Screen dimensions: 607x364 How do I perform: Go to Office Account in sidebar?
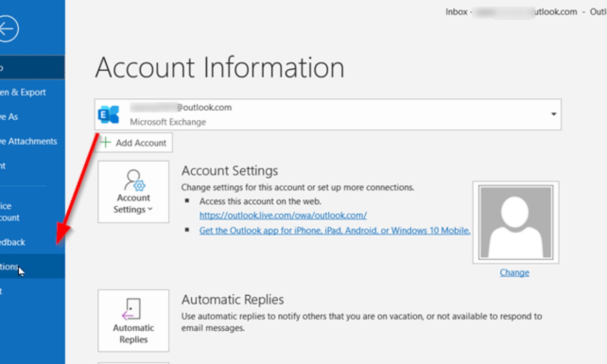tap(11, 212)
